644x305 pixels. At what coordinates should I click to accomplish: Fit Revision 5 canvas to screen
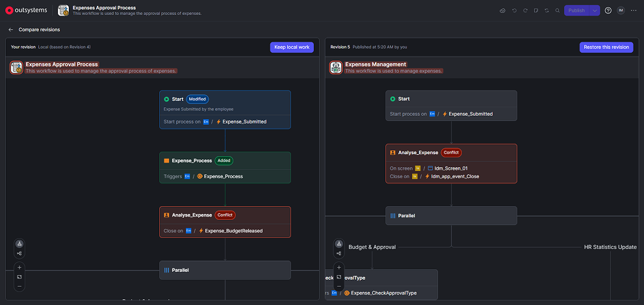point(339,276)
